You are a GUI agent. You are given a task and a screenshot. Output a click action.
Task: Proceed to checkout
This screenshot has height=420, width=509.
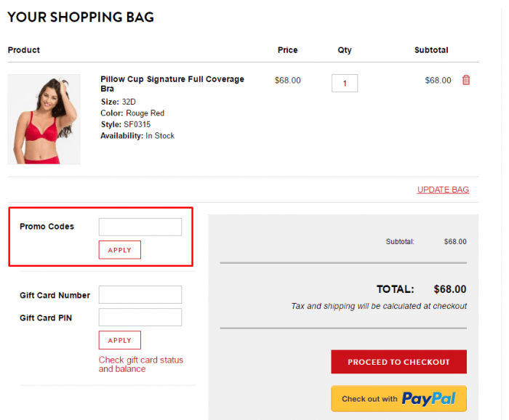click(x=398, y=362)
